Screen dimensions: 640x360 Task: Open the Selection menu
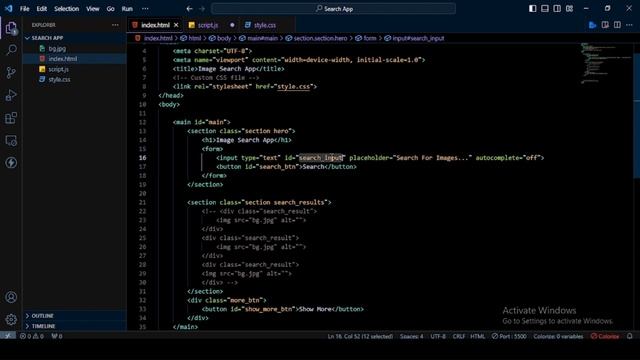(x=67, y=9)
